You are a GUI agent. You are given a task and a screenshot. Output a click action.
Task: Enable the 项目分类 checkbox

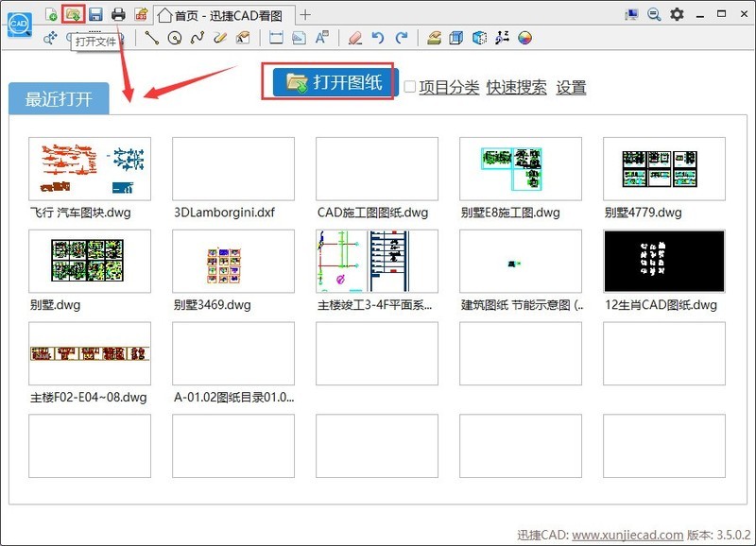[x=410, y=87]
